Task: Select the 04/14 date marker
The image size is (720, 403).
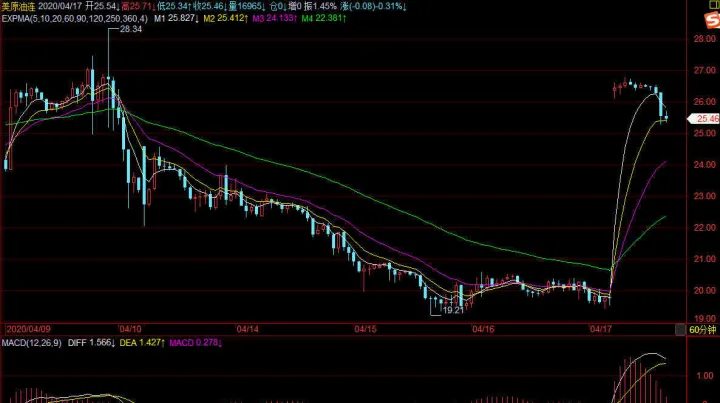Action: [x=248, y=328]
